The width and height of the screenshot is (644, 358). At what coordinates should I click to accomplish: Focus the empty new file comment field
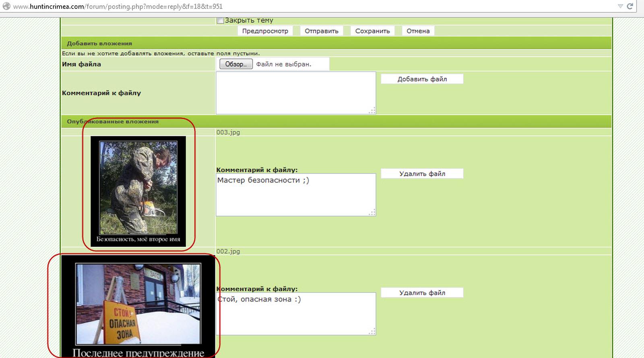pyautogui.click(x=296, y=93)
